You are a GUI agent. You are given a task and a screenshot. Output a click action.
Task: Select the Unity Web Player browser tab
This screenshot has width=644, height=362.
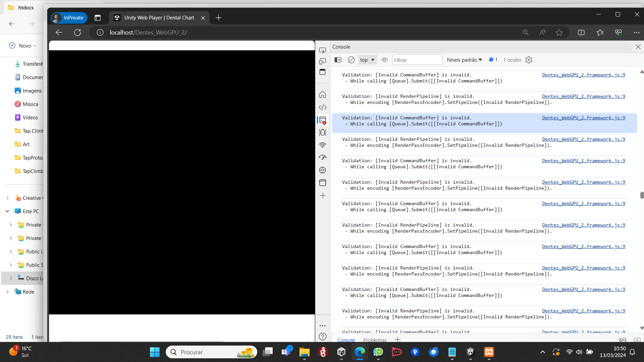[x=159, y=18]
